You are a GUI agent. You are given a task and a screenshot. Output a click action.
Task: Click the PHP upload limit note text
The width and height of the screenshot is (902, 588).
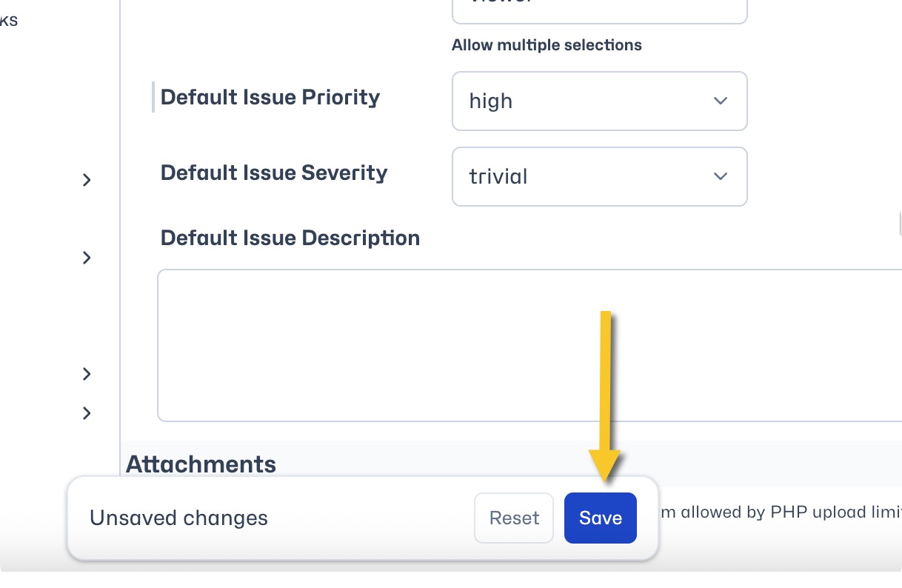pyautogui.click(x=781, y=512)
